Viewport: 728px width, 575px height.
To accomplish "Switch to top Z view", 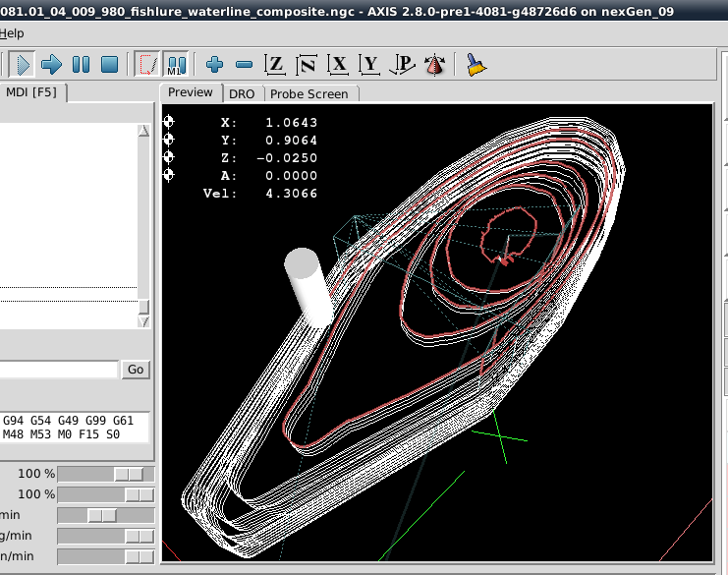I will coord(276,65).
